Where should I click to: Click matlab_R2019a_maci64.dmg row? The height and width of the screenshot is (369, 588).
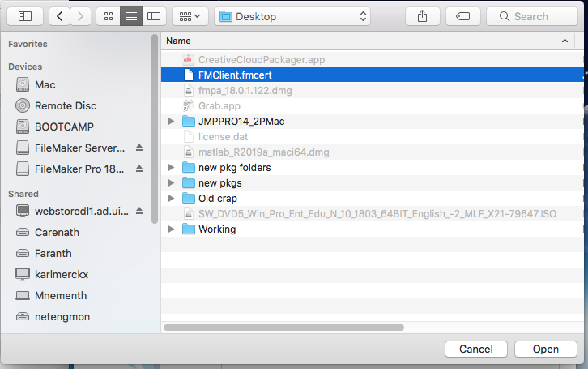373,152
